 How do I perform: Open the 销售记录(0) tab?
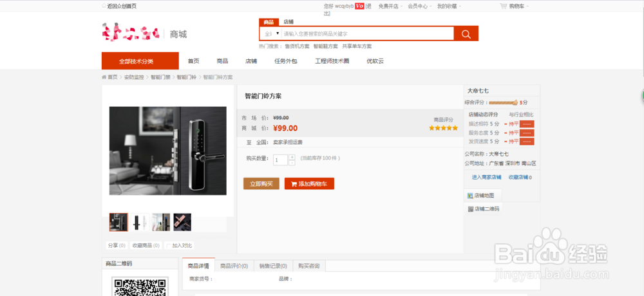point(273,266)
